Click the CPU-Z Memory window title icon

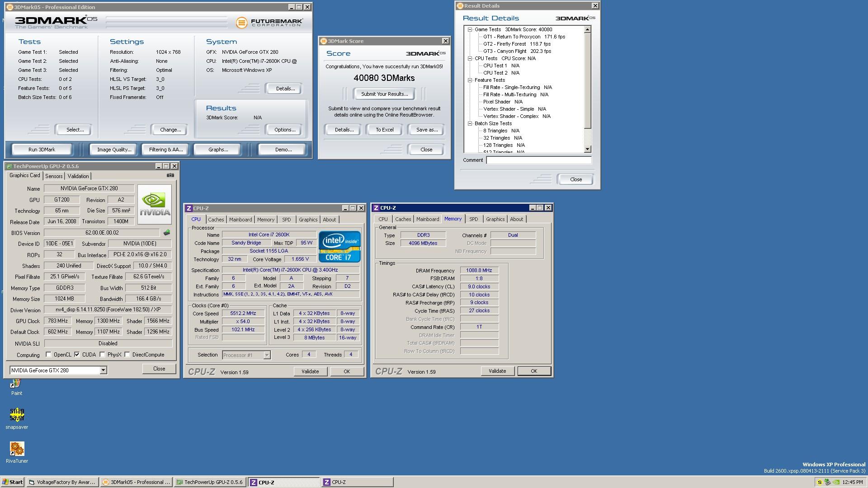click(376, 208)
